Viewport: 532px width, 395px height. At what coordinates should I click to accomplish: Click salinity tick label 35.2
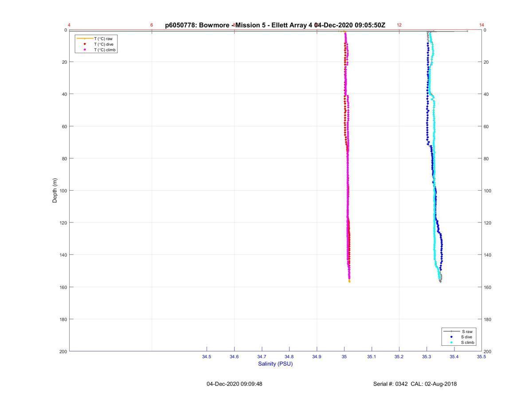pyautogui.click(x=399, y=356)
